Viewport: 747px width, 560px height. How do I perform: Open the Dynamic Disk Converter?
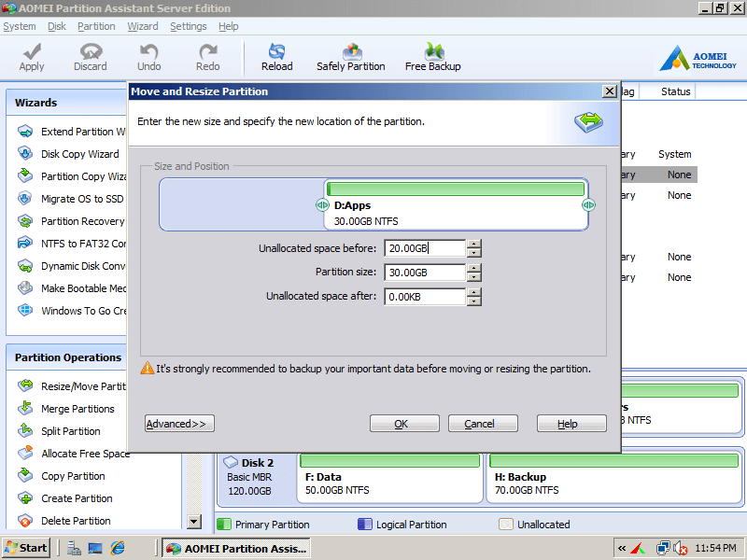coord(72,266)
